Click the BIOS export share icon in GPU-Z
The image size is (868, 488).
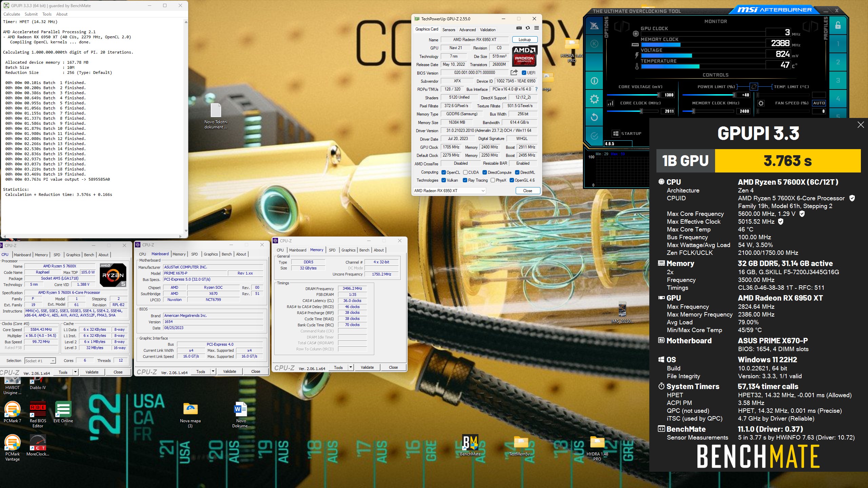coord(514,73)
